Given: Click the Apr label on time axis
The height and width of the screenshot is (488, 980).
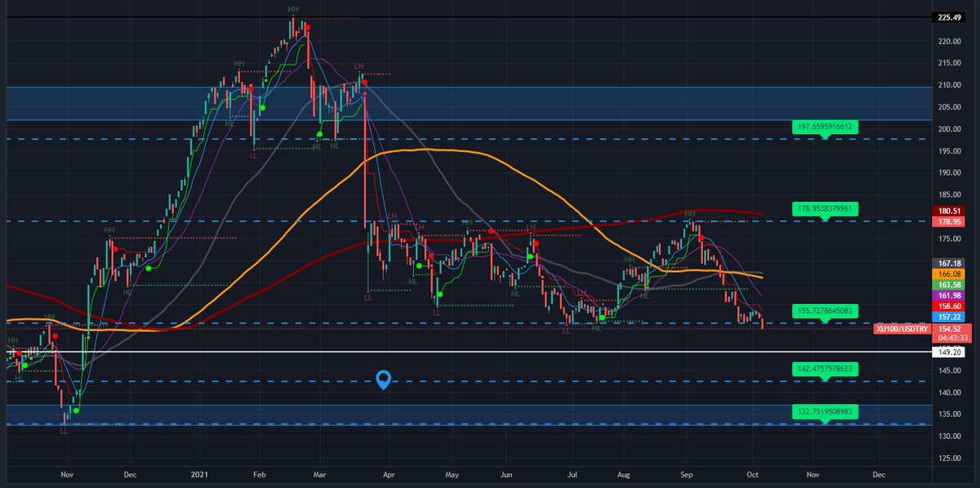Looking at the screenshot, I should (x=388, y=473).
